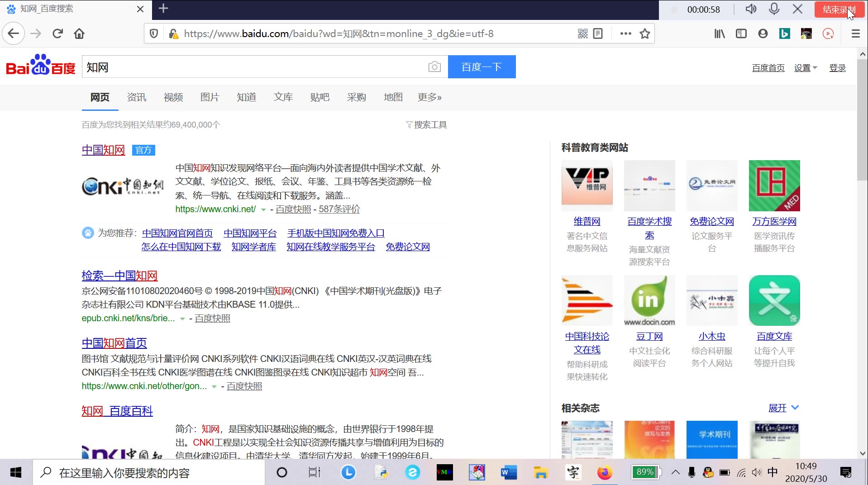Screen dimensions: 868x485
Task: Open the 万方医学网 red icon
Action: (x=774, y=185)
